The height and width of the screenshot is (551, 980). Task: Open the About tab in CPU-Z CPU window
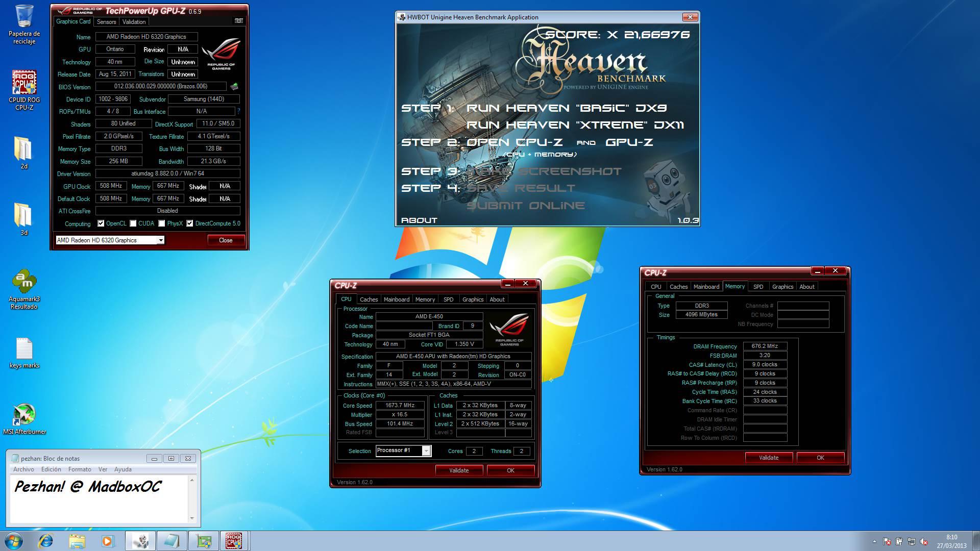(x=497, y=299)
